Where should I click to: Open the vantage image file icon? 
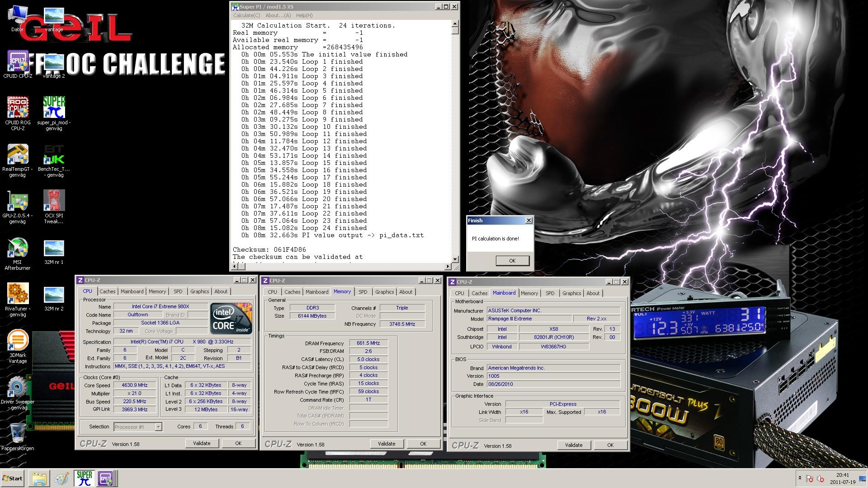coord(54,19)
